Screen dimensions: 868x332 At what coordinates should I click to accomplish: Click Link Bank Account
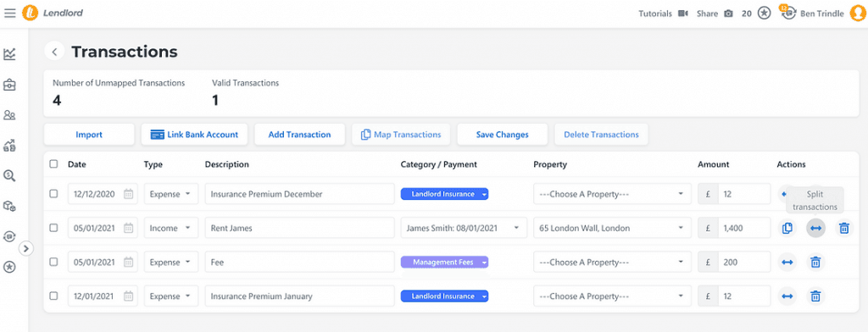[x=194, y=135]
